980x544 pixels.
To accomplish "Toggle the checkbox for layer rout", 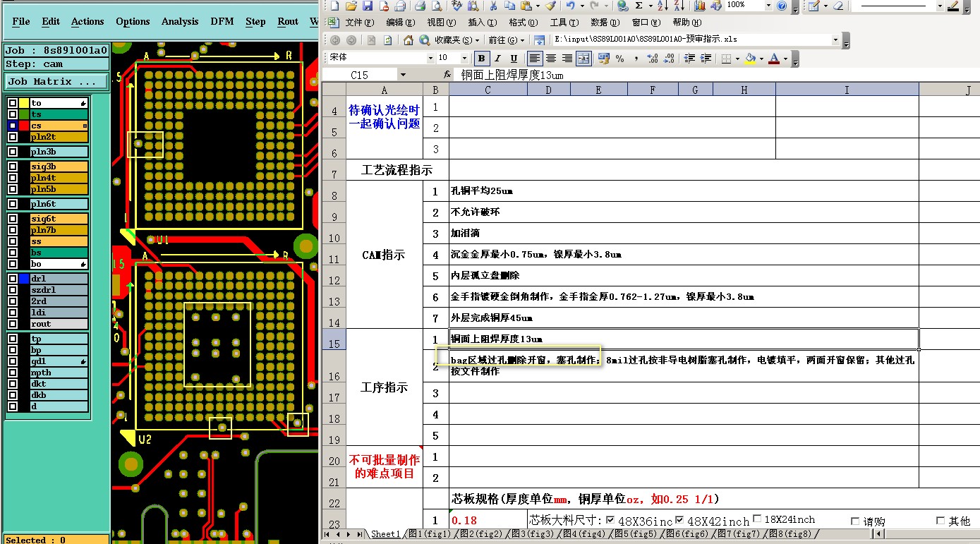I will (13, 324).
